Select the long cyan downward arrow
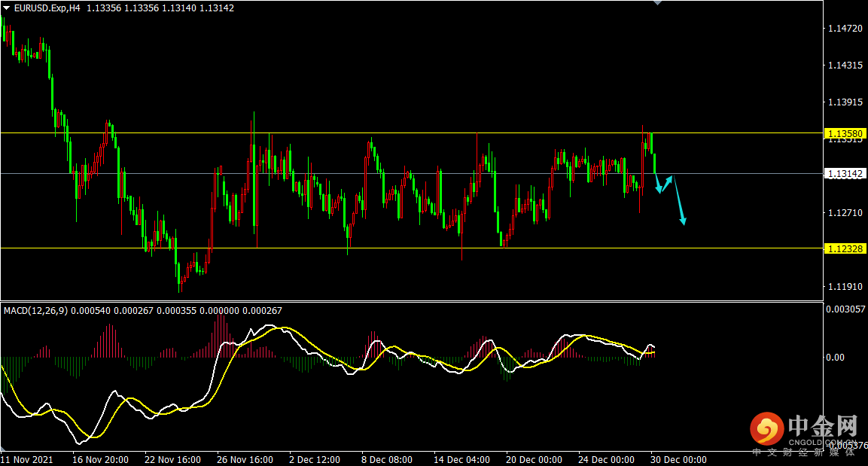Screen dimensions: 868x466 [680, 200]
